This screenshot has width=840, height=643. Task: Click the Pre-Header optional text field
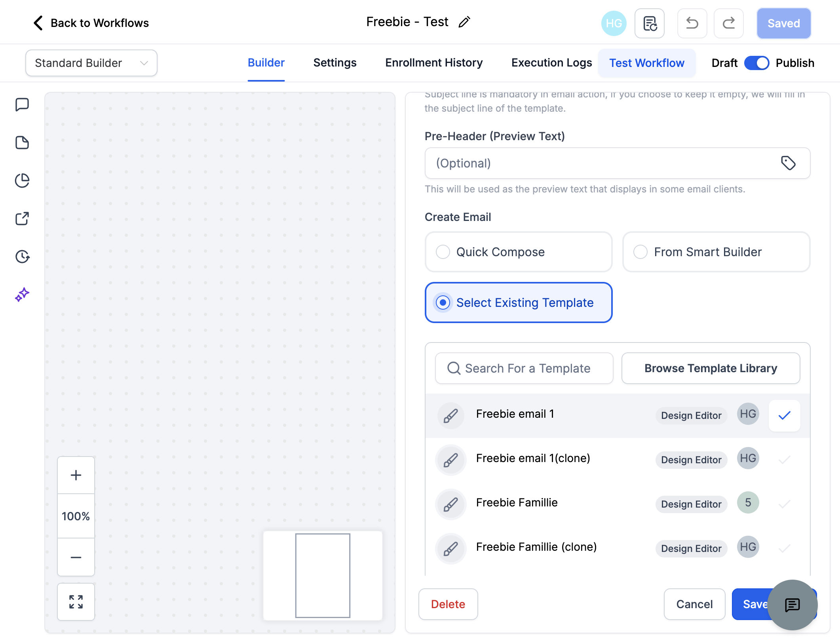618,163
